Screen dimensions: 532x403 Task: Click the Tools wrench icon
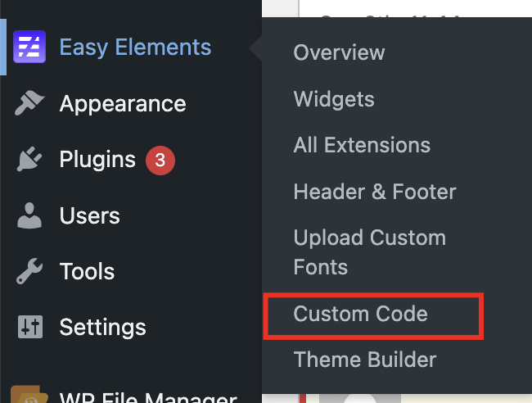click(29, 272)
